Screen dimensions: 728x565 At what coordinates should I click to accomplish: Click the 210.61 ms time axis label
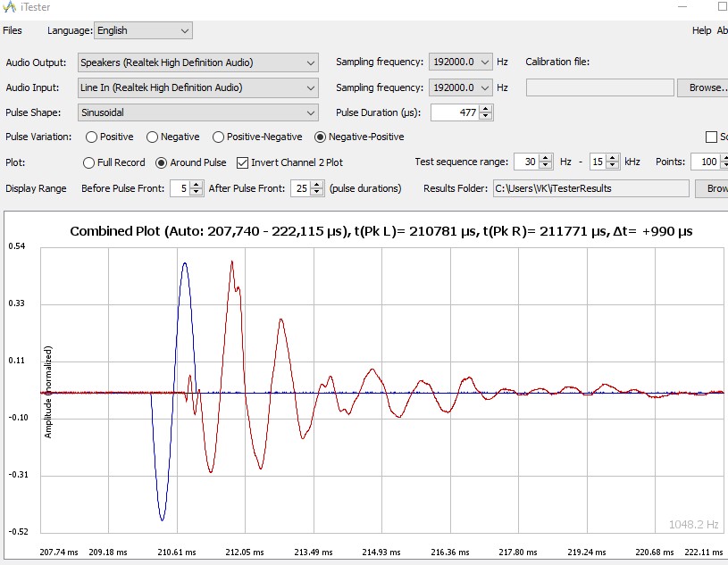point(177,553)
